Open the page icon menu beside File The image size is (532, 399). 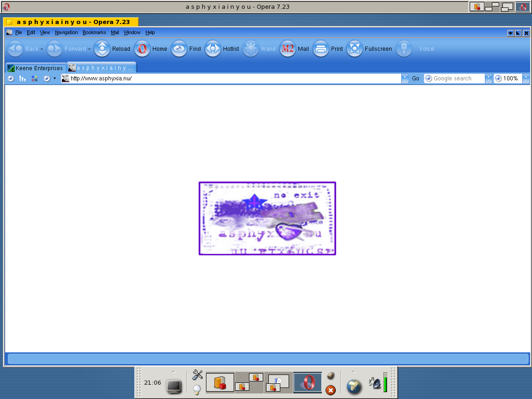tap(9, 33)
